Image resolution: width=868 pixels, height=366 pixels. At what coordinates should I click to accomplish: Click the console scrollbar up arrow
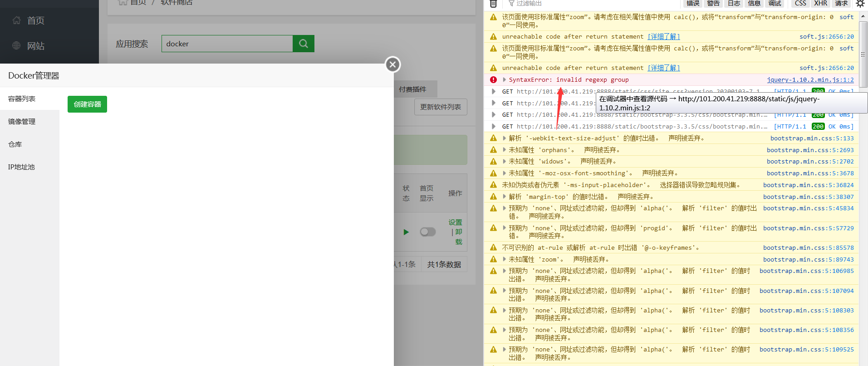pyautogui.click(x=863, y=16)
